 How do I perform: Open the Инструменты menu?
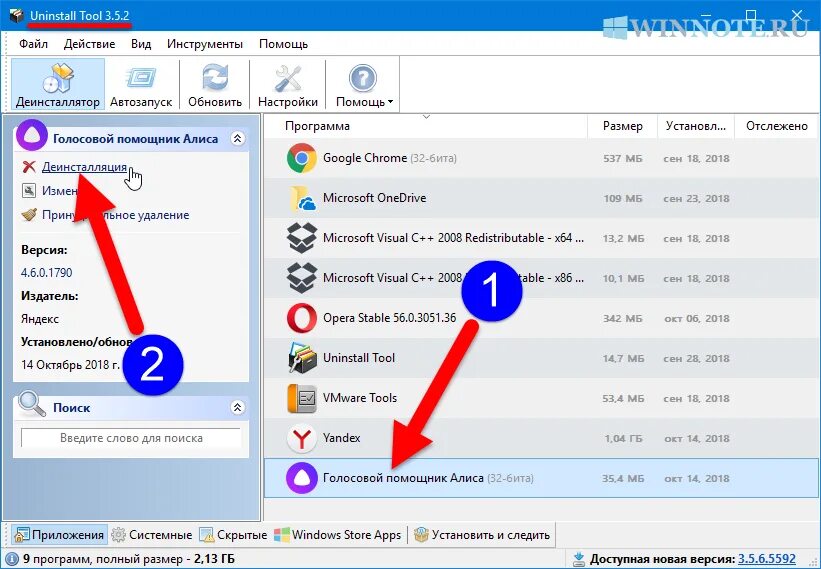205,44
